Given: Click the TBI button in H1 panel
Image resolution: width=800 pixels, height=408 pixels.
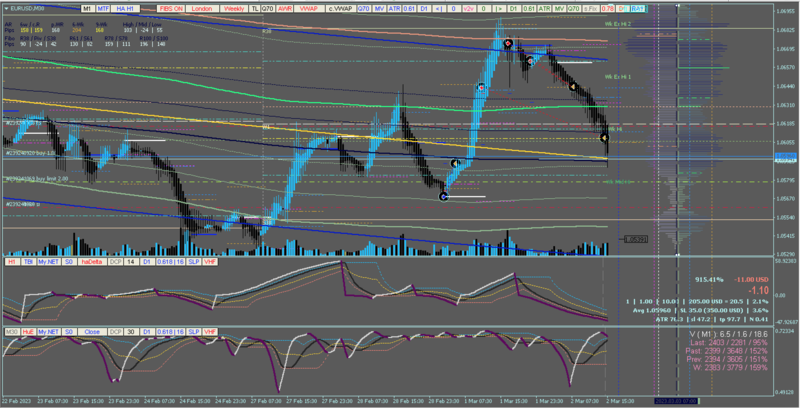Looking at the screenshot, I should tap(28, 262).
